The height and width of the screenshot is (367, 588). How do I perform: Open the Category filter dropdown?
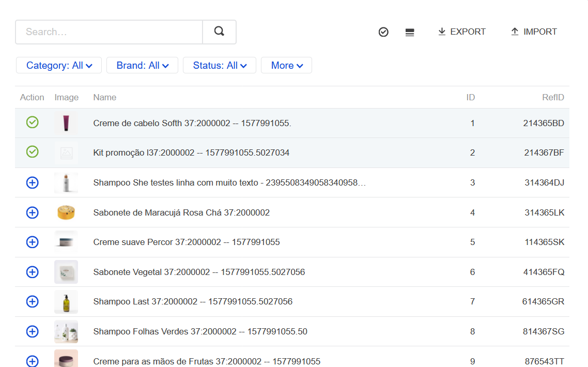58,65
